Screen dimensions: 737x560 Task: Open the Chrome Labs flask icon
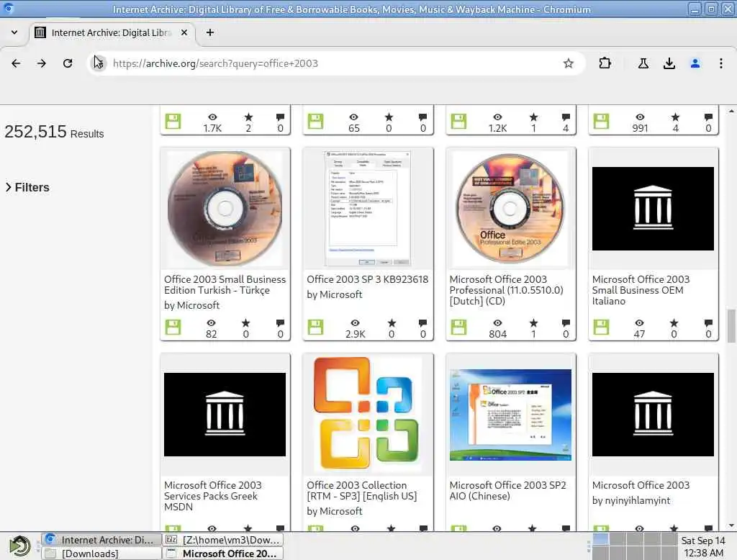click(643, 63)
